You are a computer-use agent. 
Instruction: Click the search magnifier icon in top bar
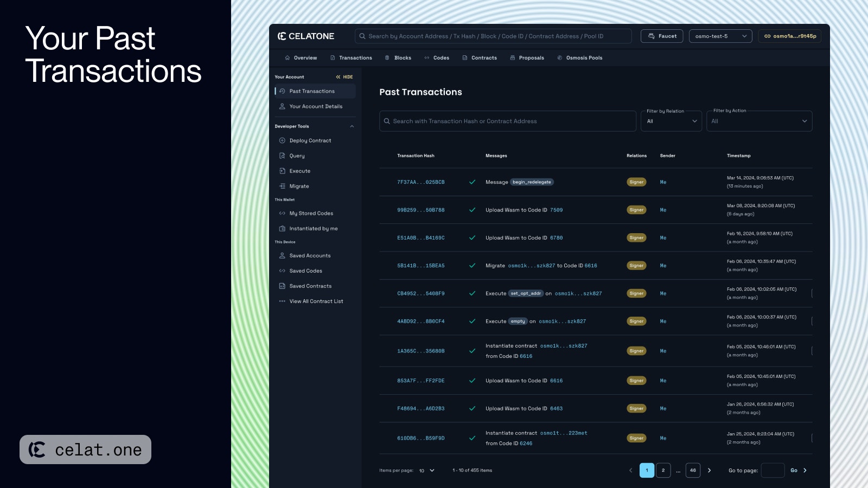coord(362,36)
